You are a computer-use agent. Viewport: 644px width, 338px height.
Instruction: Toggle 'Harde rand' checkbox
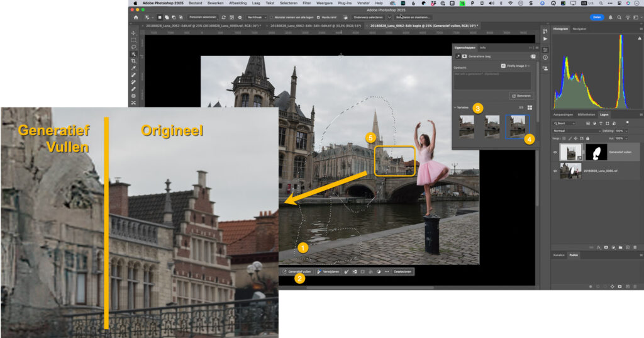pyautogui.click(x=318, y=17)
